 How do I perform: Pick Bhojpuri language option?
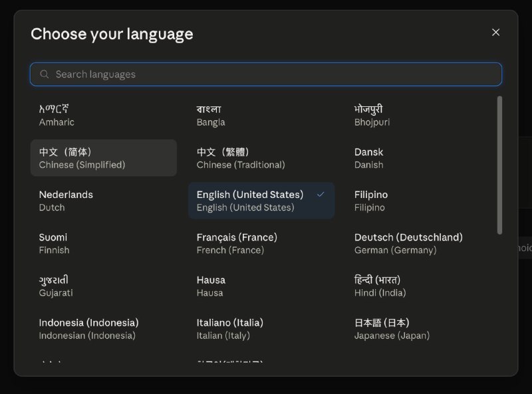tap(419, 116)
